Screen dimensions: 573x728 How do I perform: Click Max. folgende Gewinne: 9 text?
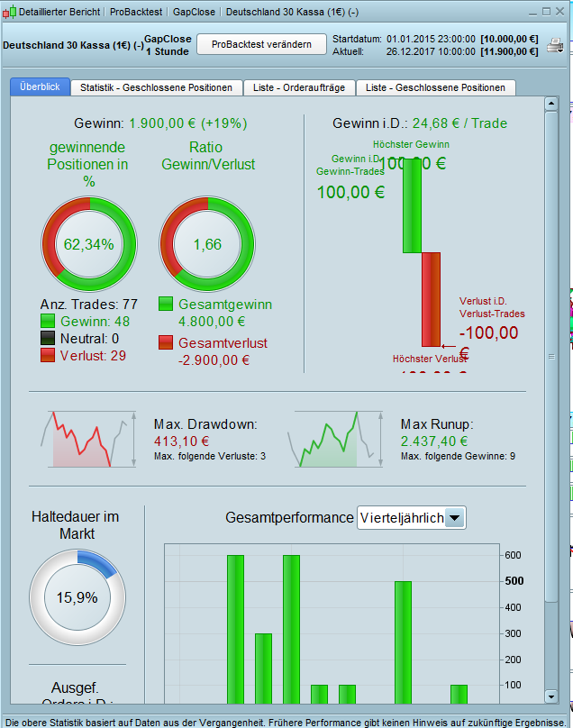click(458, 457)
